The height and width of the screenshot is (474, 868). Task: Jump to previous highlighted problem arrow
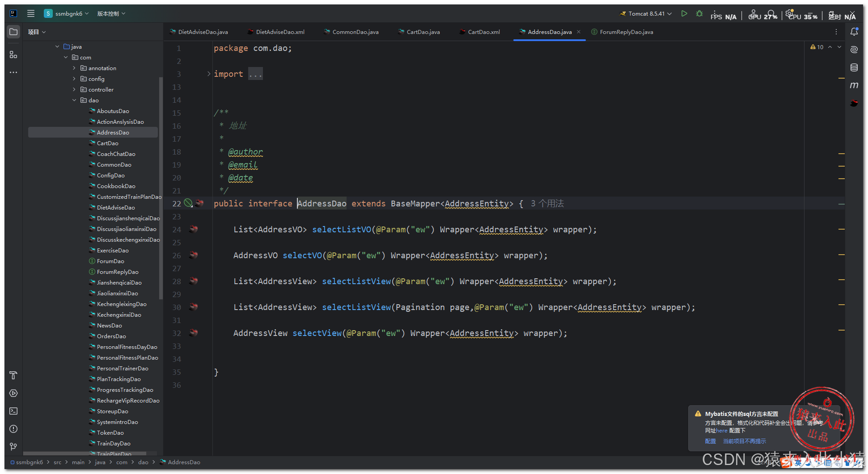830,47
